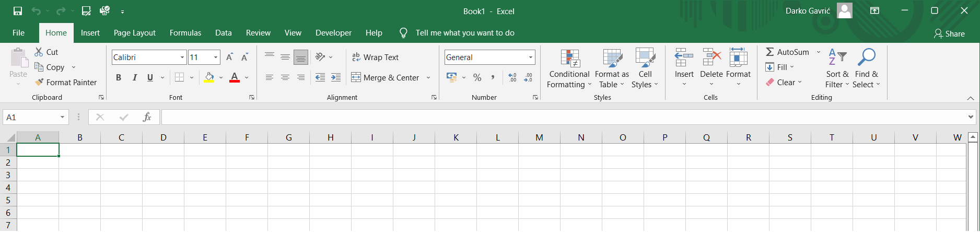
Task: Save the workbook using the floppy disk icon
Action: 18,11
